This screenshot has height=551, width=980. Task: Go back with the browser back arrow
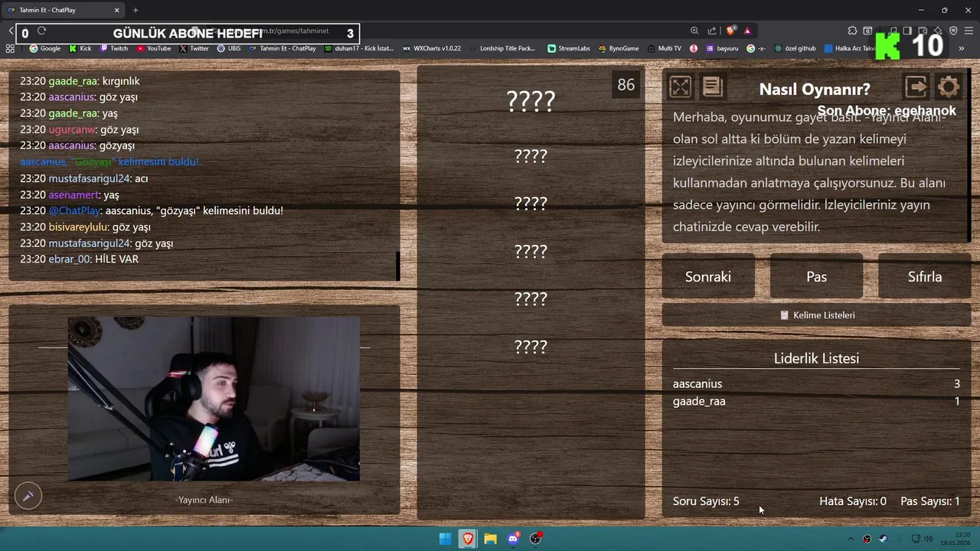tap(11, 31)
